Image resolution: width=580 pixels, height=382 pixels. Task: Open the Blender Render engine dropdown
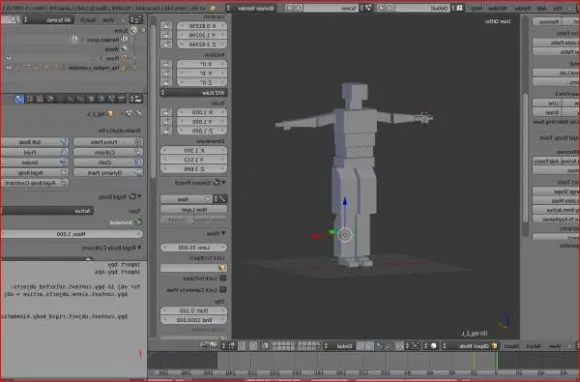point(251,8)
